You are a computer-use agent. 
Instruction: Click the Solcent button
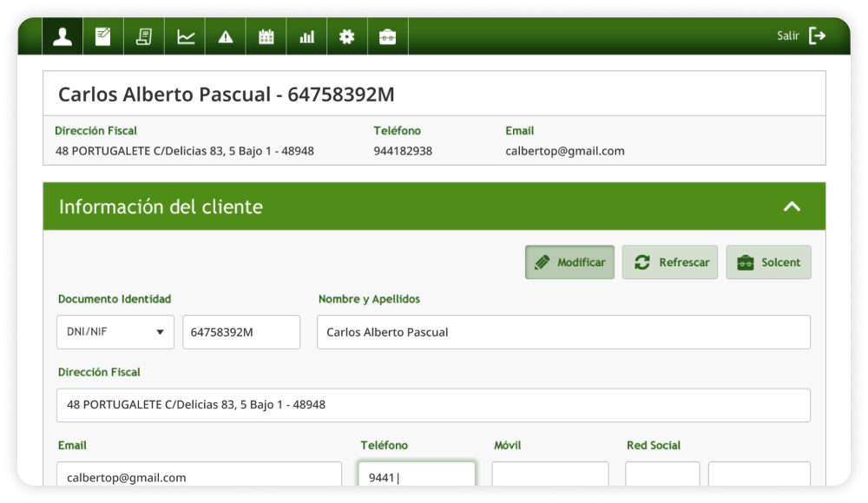[x=768, y=262]
